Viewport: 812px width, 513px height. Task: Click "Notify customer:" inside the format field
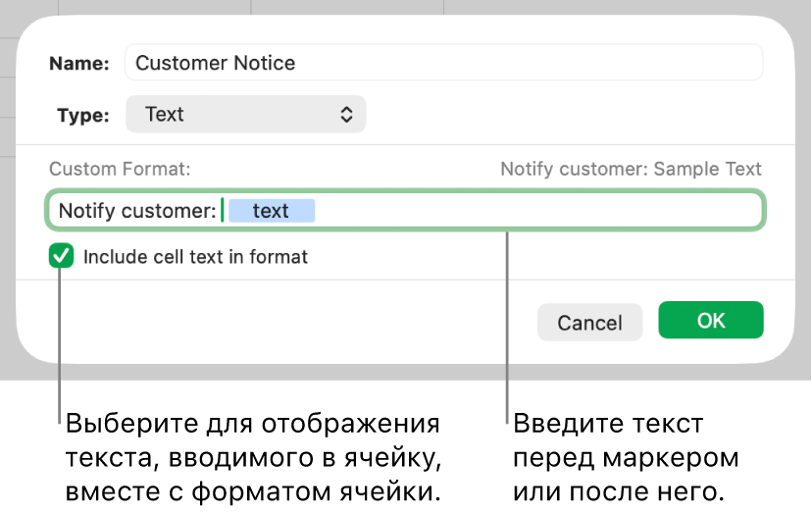click(137, 211)
